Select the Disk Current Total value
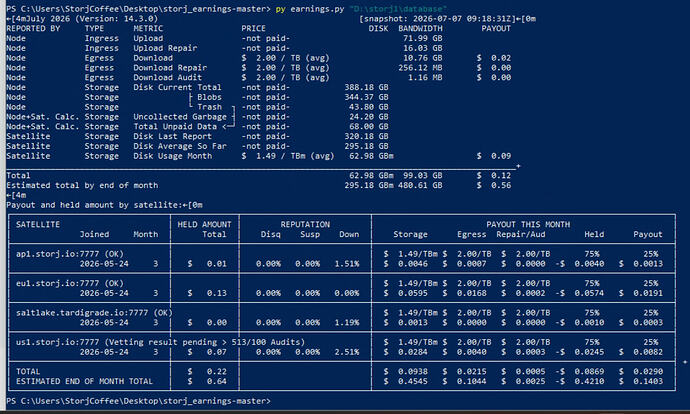The height and width of the screenshot is (414, 690). [x=366, y=87]
